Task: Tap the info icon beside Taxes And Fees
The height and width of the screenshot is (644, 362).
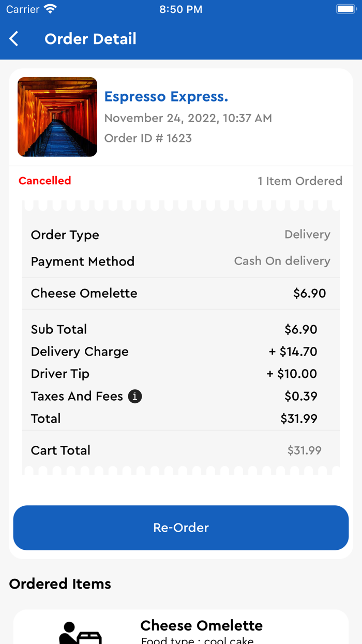Action: point(134,396)
